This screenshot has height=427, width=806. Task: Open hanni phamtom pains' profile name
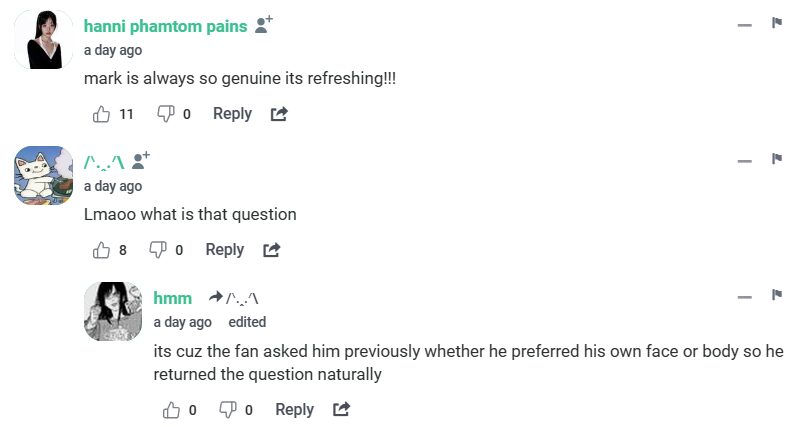(x=165, y=26)
